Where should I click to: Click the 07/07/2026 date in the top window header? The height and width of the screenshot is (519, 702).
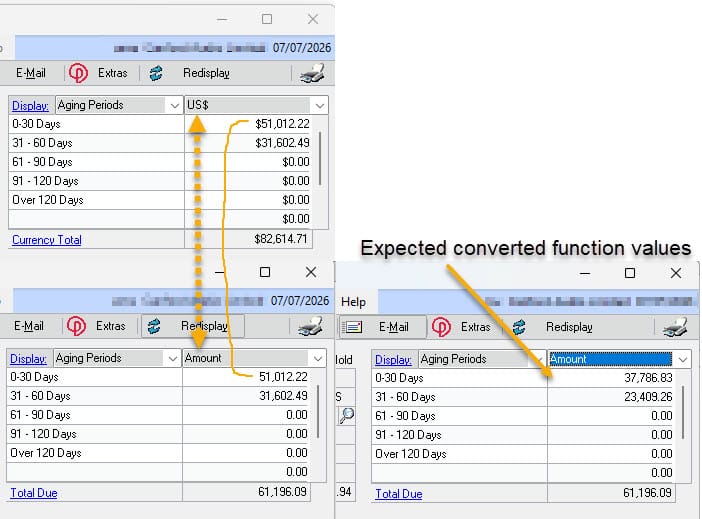(302, 47)
